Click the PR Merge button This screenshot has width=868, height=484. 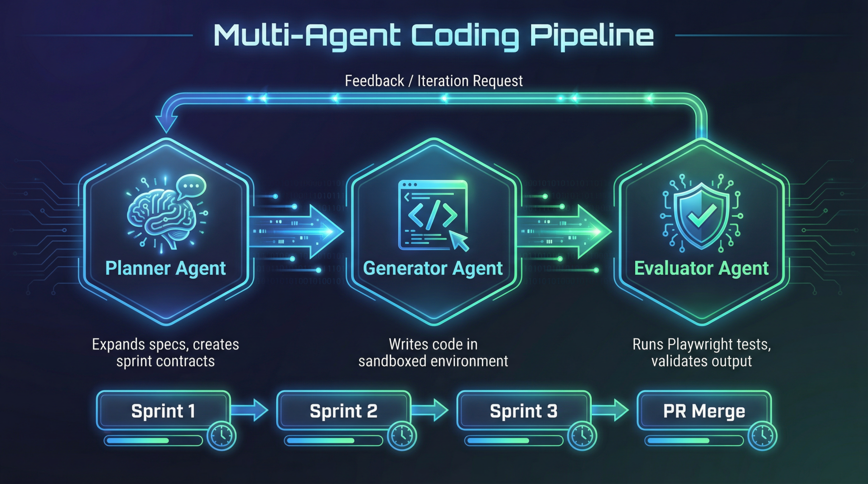coord(704,410)
